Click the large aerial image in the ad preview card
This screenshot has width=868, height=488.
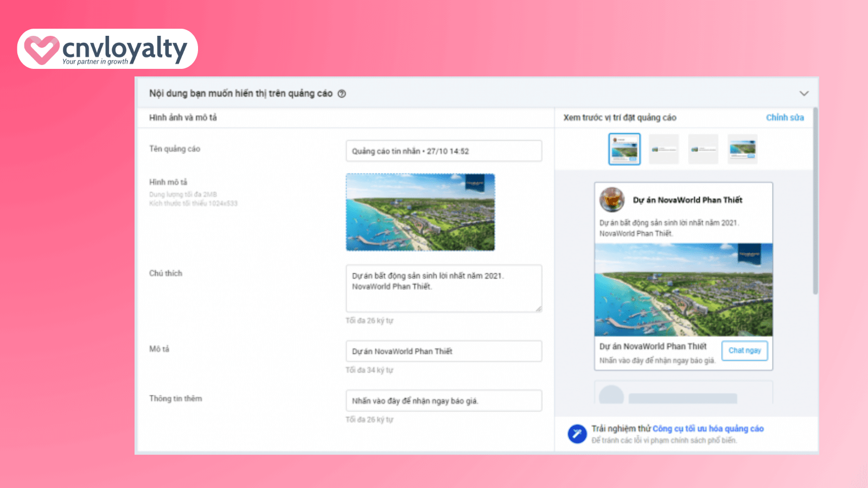684,290
